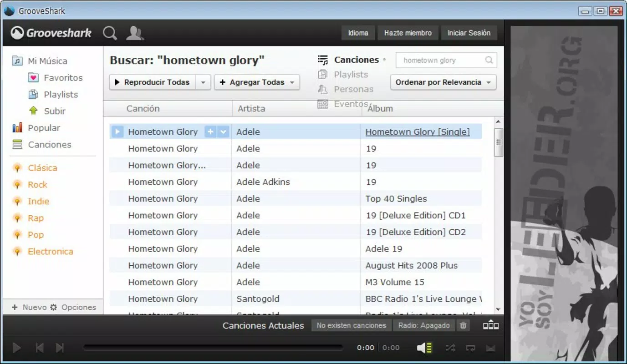Select the Canciones search results tab
Image resolution: width=627 pixels, height=364 pixels.
348,60
